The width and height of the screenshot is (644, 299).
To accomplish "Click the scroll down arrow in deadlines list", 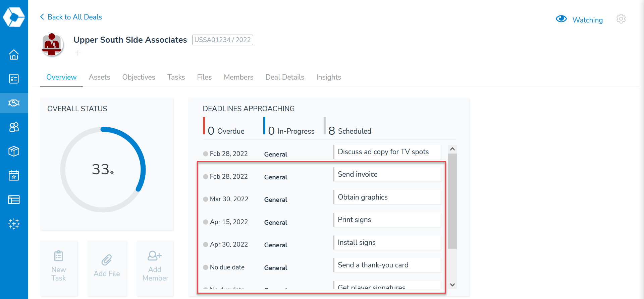I will pos(452,285).
